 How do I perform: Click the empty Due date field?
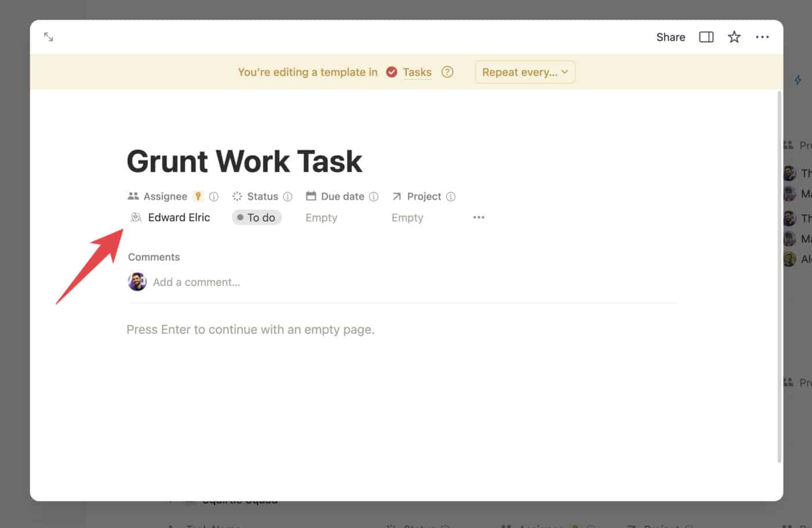click(x=321, y=218)
